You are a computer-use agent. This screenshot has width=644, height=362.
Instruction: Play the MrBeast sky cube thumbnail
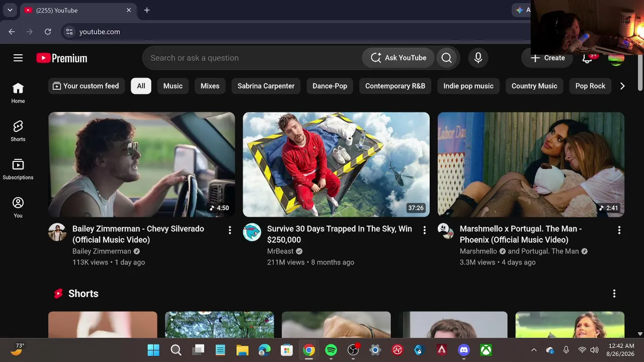click(336, 164)
